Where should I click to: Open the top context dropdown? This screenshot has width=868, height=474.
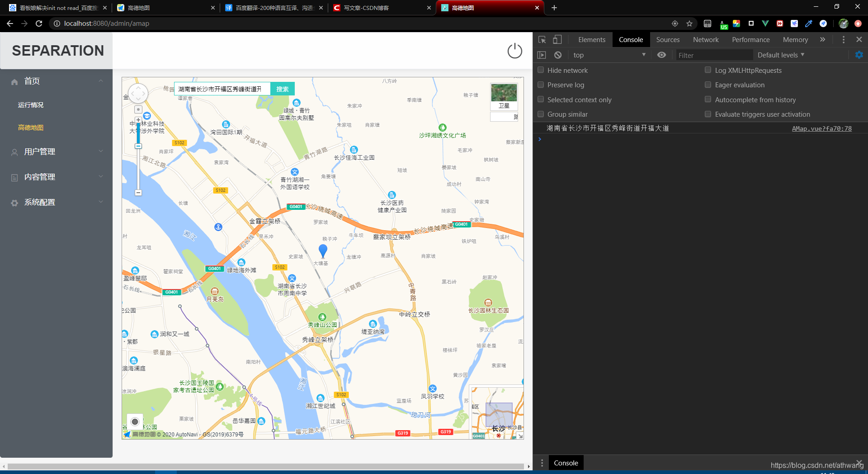coord(609,55)
